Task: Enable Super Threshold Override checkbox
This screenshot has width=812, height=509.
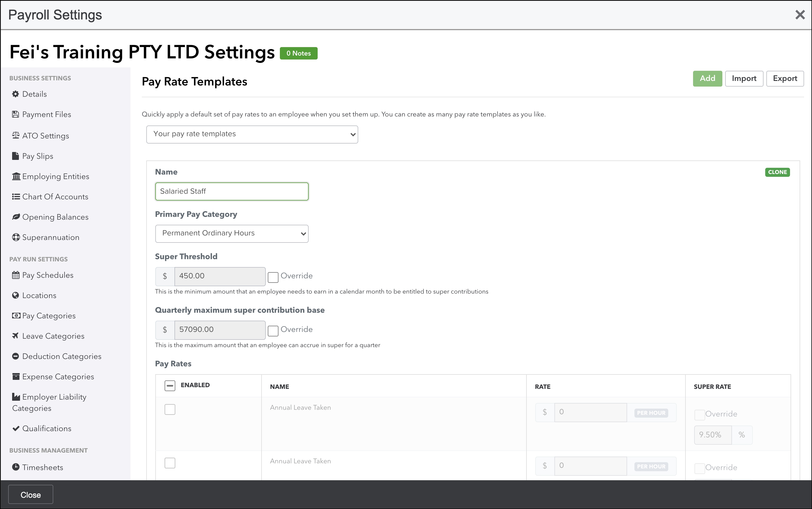Action: [273, 277]
